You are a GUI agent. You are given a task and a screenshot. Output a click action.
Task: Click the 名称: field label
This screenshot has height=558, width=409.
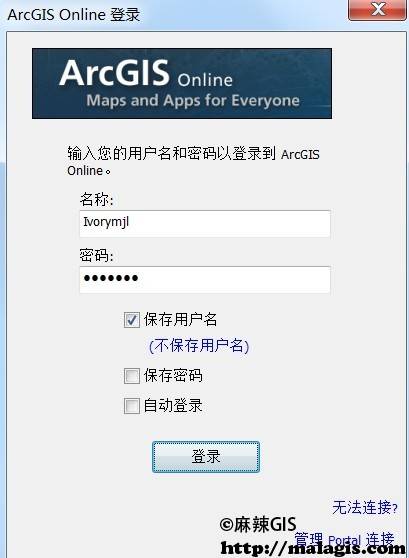96,199
